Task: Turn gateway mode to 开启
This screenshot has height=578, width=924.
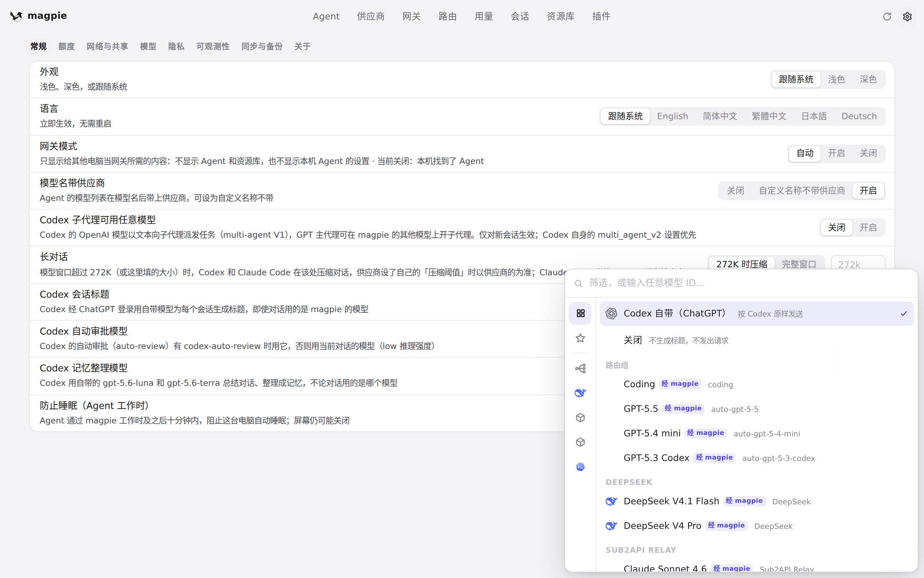Action: (836, 153)
